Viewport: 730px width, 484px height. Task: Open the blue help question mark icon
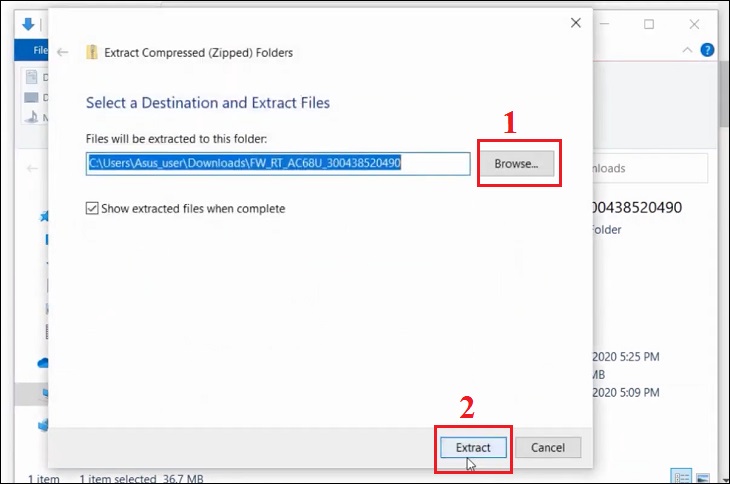pos(707,50)
